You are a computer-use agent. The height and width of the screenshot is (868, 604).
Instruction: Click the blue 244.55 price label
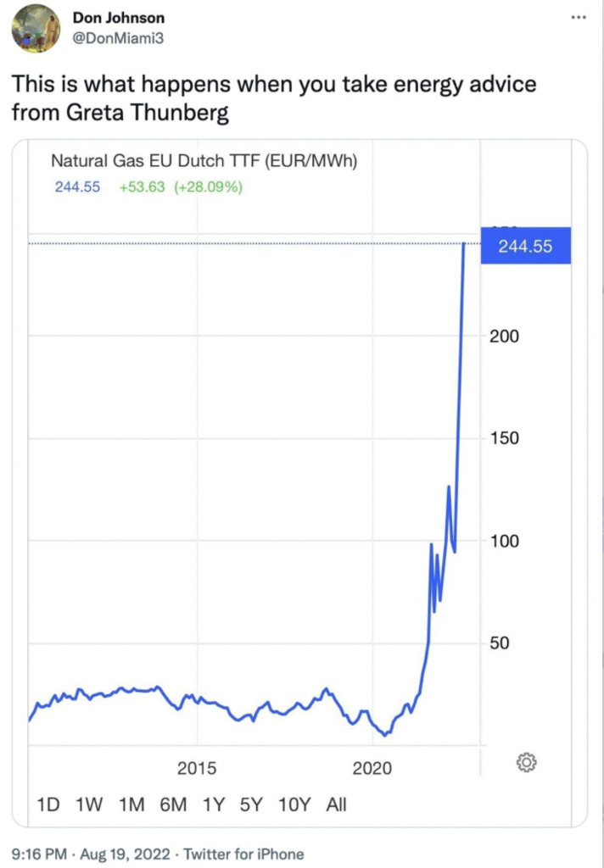pyautogui.click(x=525, y=246)
